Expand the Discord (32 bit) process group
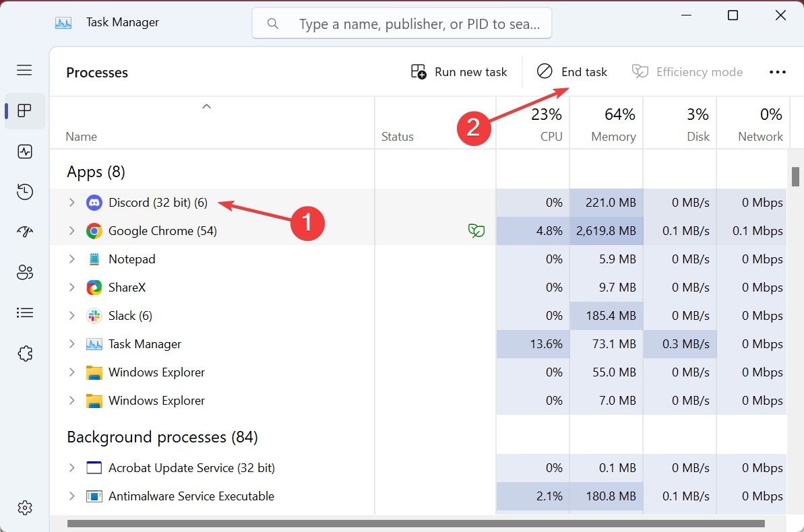Screen dimensions: 804x532 (72, 203)
